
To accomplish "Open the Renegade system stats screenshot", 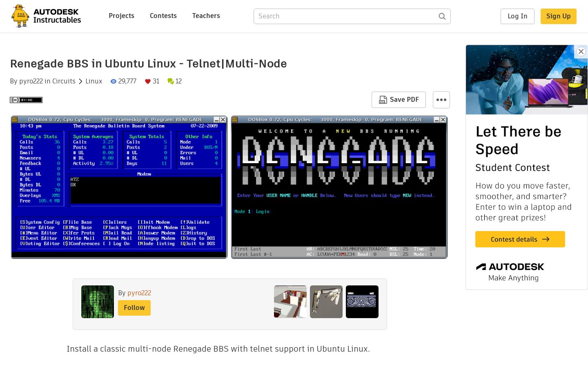I will point(119,187).
